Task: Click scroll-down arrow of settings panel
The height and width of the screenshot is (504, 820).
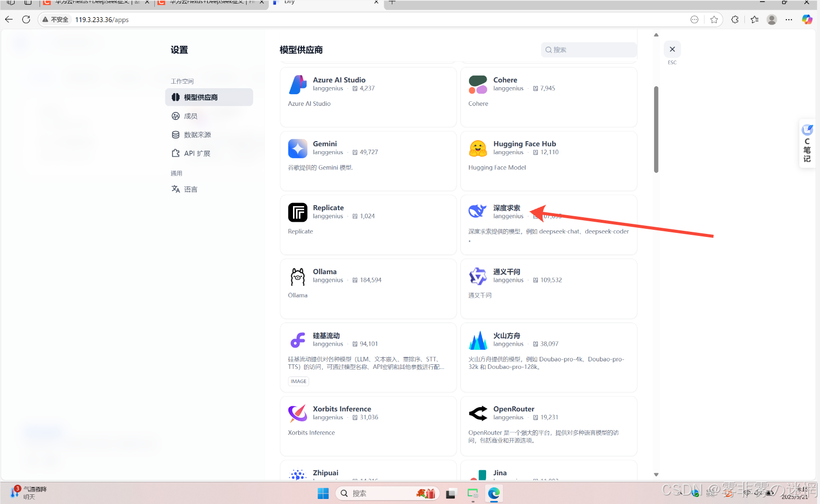Action: tap(656, 474)
